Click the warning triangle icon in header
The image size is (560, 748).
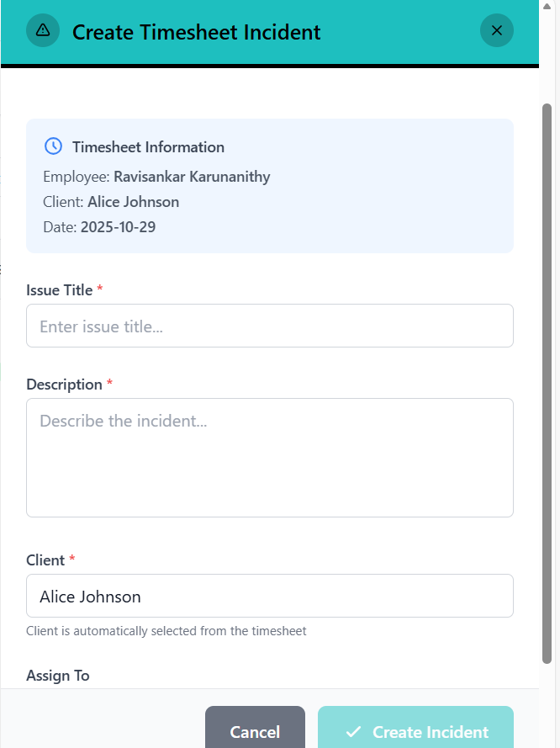pos(43,31)
